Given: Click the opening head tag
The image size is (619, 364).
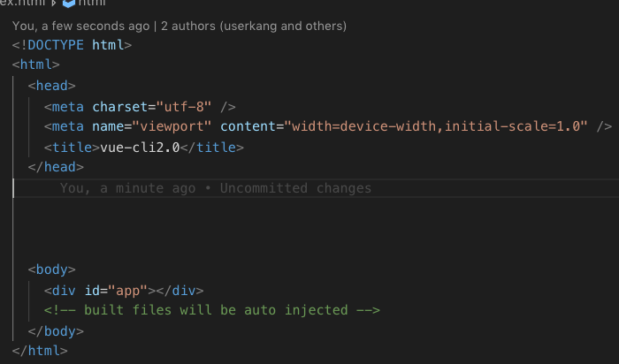Looking at the screenshot, I should point(51,86).
